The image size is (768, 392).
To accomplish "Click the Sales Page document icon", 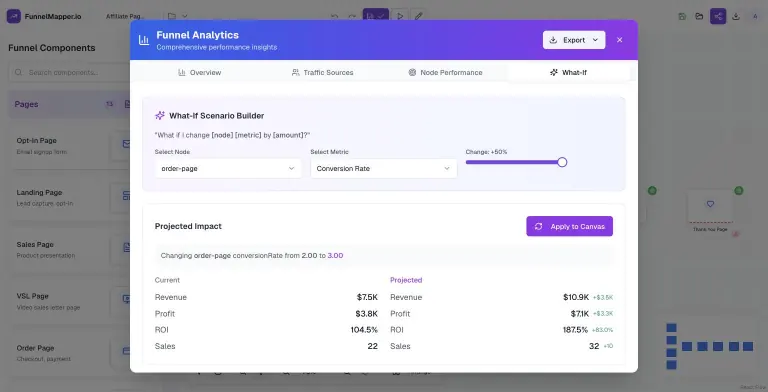I will click(126, 247).
